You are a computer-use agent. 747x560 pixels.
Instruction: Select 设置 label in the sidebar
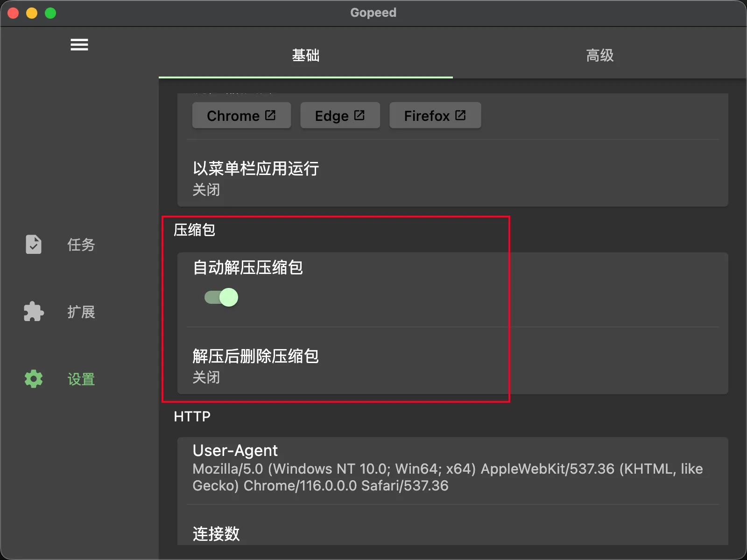coord(81,379)
